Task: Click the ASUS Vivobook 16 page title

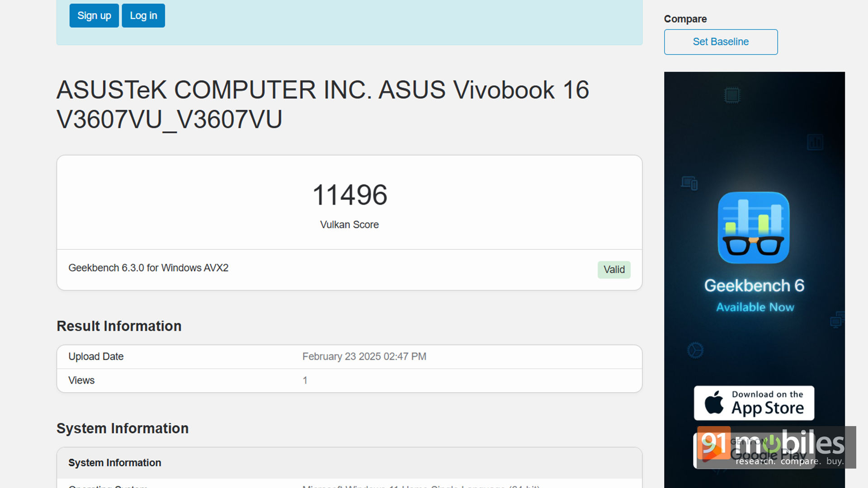Action: click(x=323, y=104)
